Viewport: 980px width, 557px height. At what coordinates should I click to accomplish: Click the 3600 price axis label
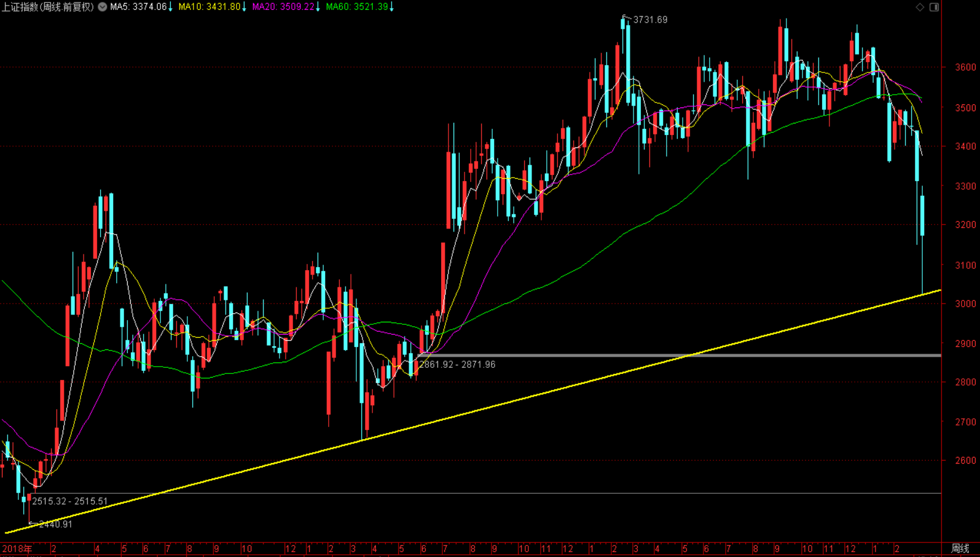point(965,67)
